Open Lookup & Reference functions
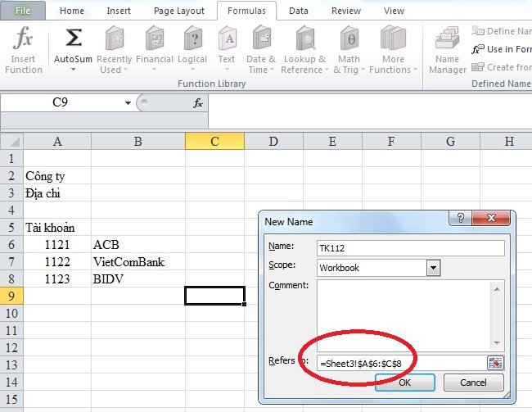 point(304,49)
